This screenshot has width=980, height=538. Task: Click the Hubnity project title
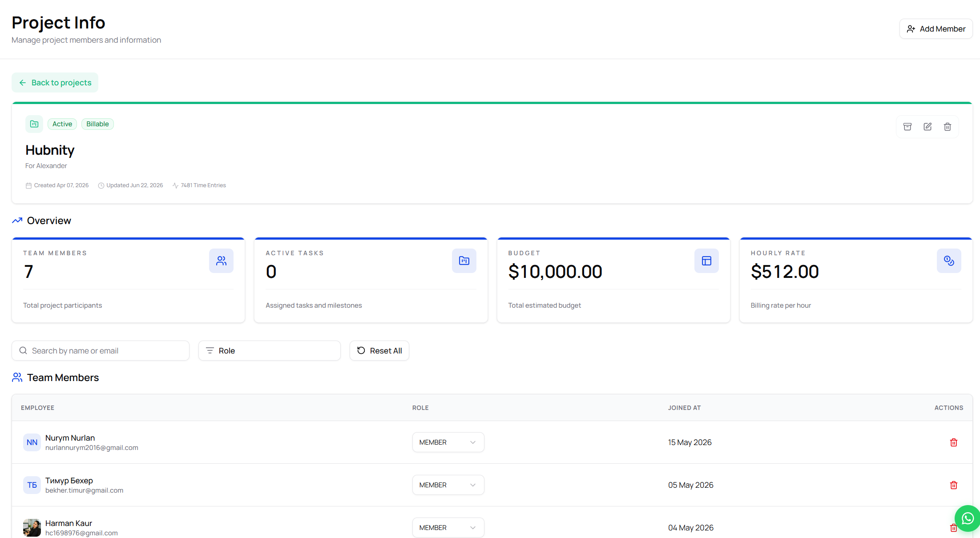pyautogui.click(x=50, y=150)
